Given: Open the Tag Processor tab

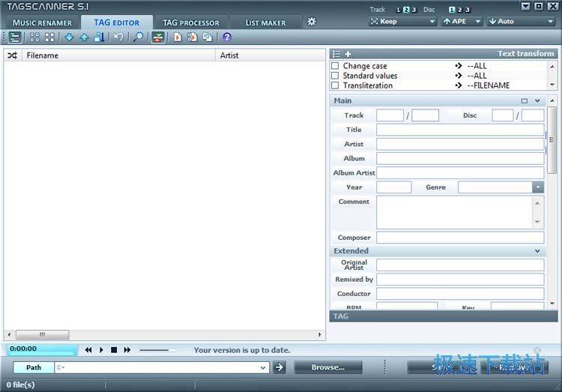Looking at the screenshot, I should pos(191,22).
